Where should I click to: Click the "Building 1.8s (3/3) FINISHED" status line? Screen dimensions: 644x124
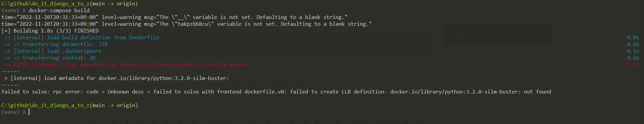tap(50, 31)
